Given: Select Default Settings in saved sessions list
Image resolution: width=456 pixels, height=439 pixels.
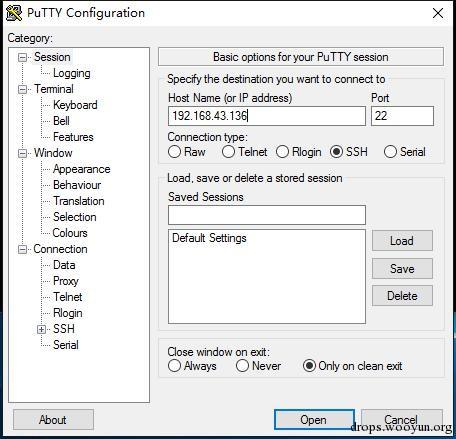Looking at the screenshot, I should 209,238.
